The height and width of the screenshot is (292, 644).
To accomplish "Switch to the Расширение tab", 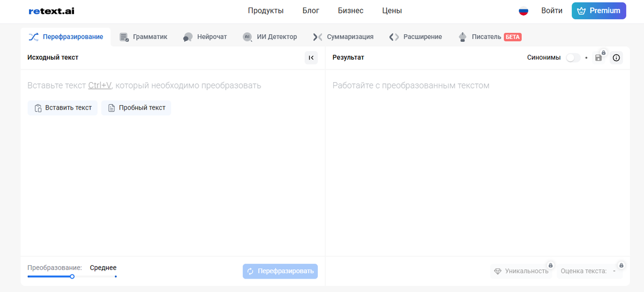I will pyautogui.click(x=416, y=37).
